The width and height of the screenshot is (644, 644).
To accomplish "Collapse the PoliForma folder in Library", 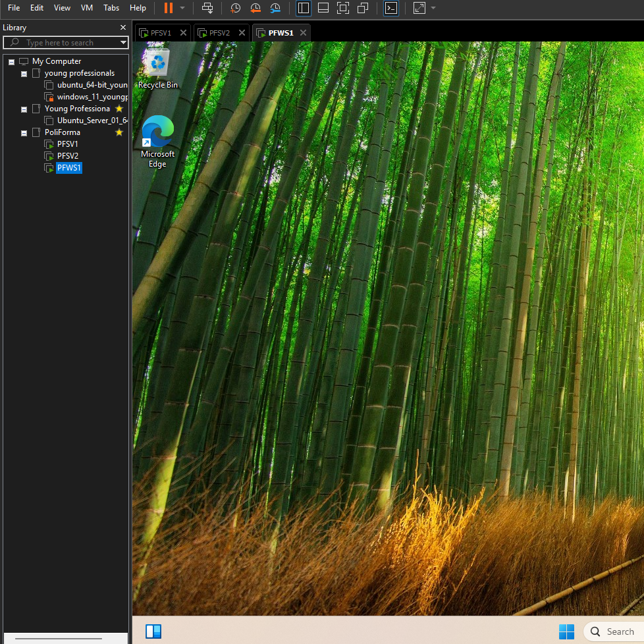I will point(24,132).
